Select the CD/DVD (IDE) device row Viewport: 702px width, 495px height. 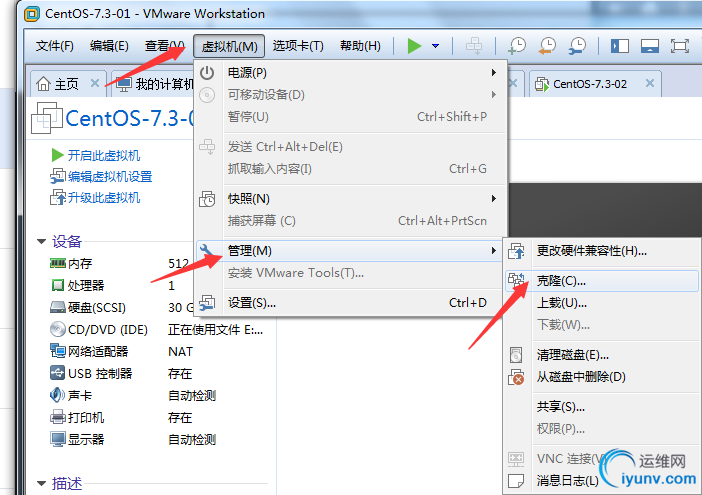click(157, 330)
